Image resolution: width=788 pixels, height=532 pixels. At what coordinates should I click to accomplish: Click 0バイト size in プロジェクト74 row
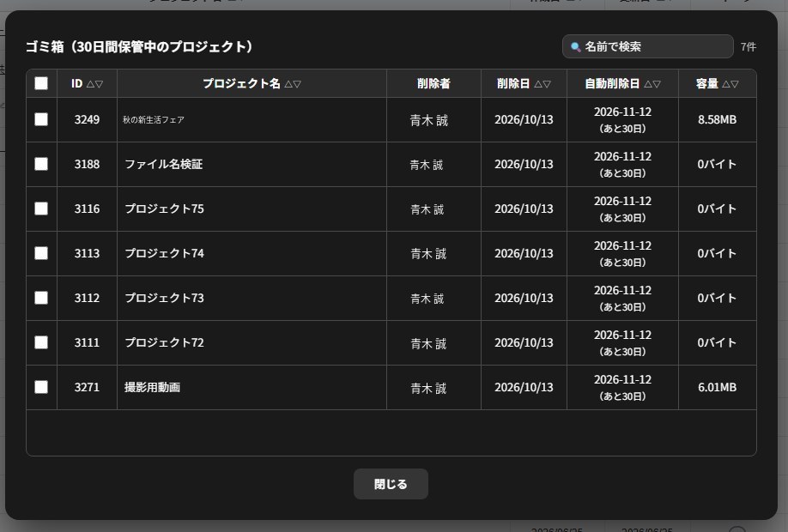717,253
